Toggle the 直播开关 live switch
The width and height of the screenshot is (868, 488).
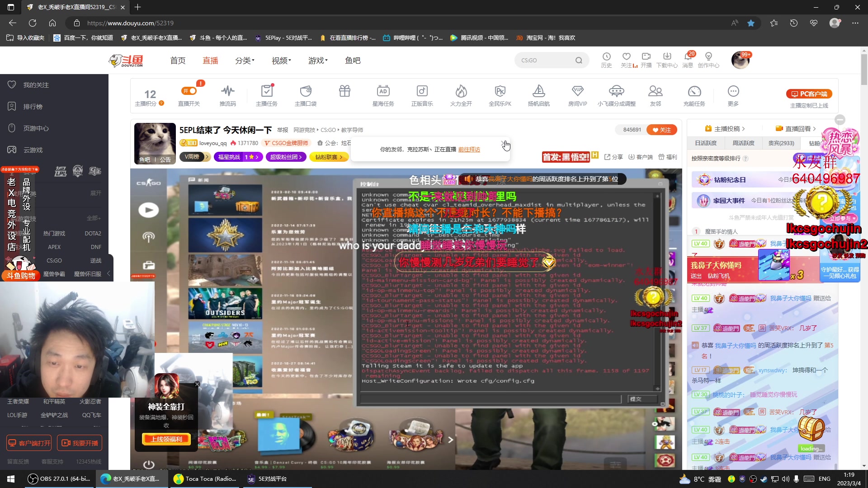[189, 91]
